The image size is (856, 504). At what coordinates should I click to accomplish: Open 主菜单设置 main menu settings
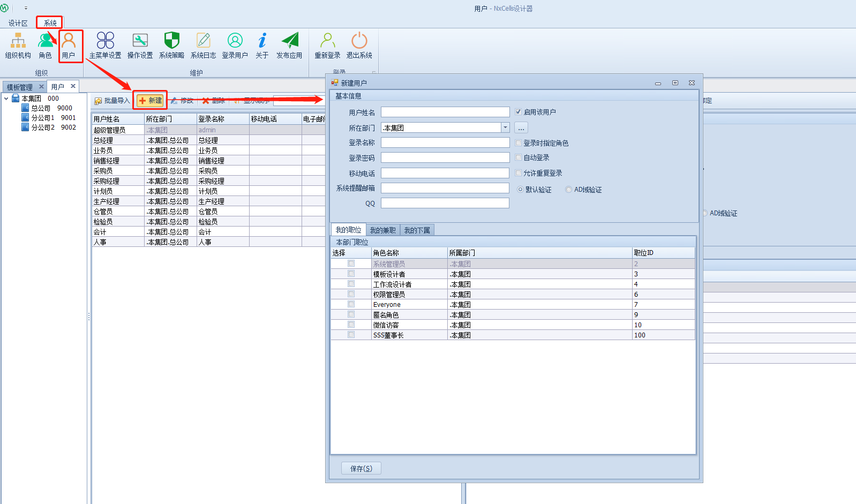tap(105, 45)
